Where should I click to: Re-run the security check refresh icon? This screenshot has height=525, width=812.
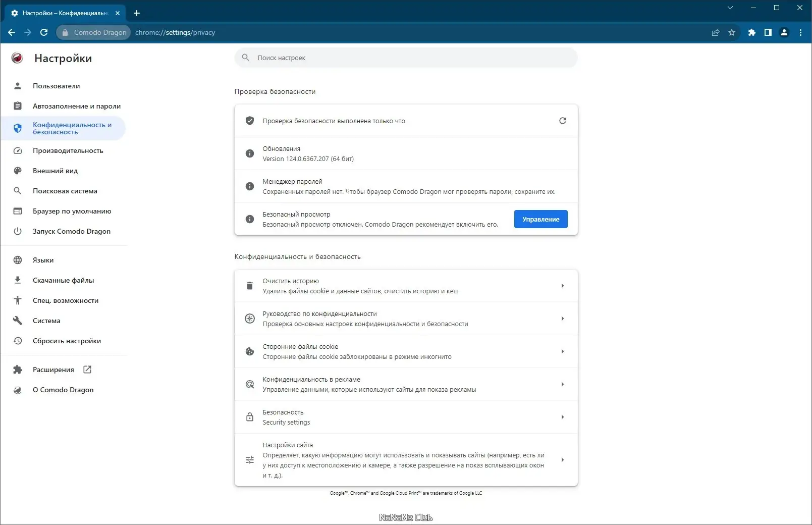[x=563, y=121]
